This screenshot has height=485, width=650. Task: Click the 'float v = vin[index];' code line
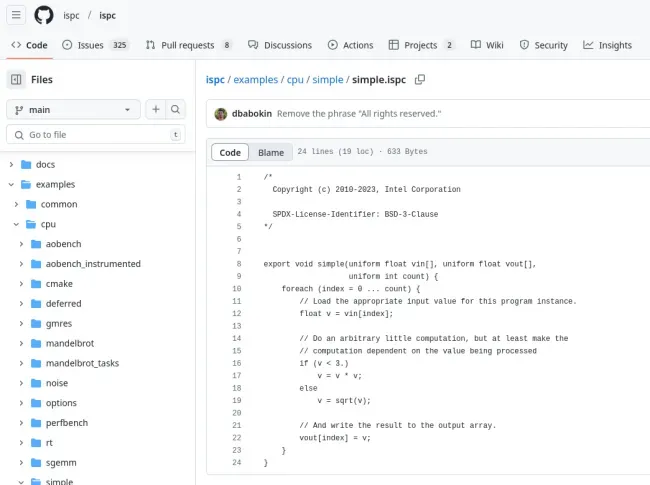346,314
